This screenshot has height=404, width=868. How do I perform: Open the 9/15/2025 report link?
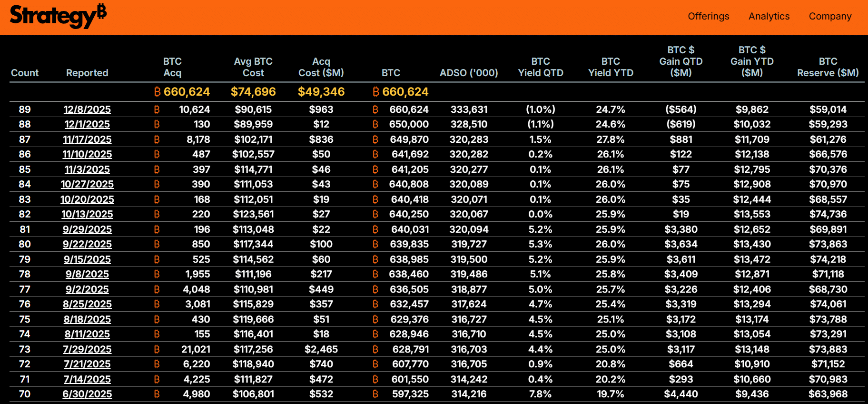[x=87, y=259]
